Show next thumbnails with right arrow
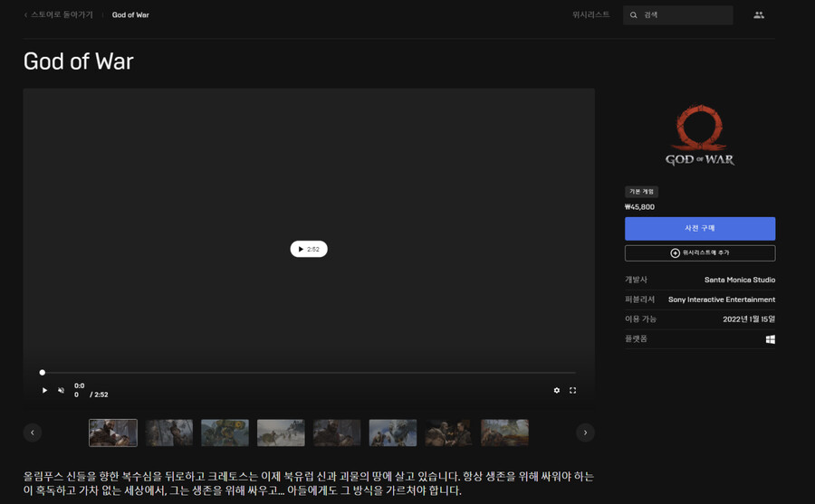The width and height of the screenshot is (815, 504). click(585, 433)
